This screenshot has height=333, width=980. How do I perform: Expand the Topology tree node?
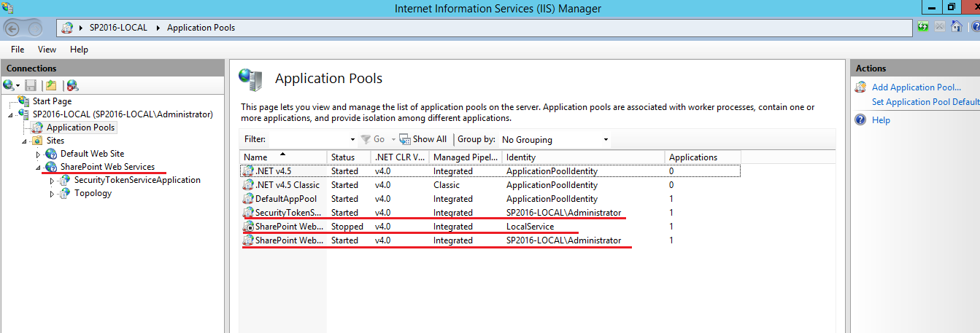(53, 194)
